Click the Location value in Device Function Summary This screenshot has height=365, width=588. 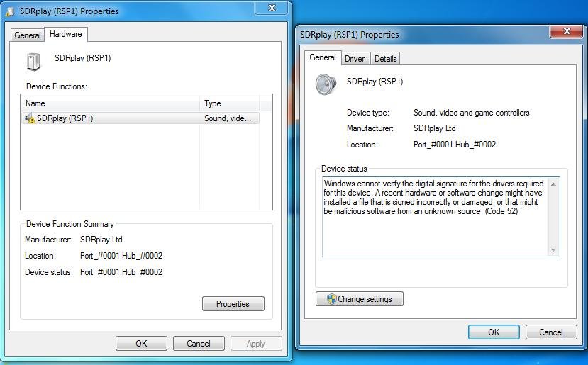(x=121, y=256)
